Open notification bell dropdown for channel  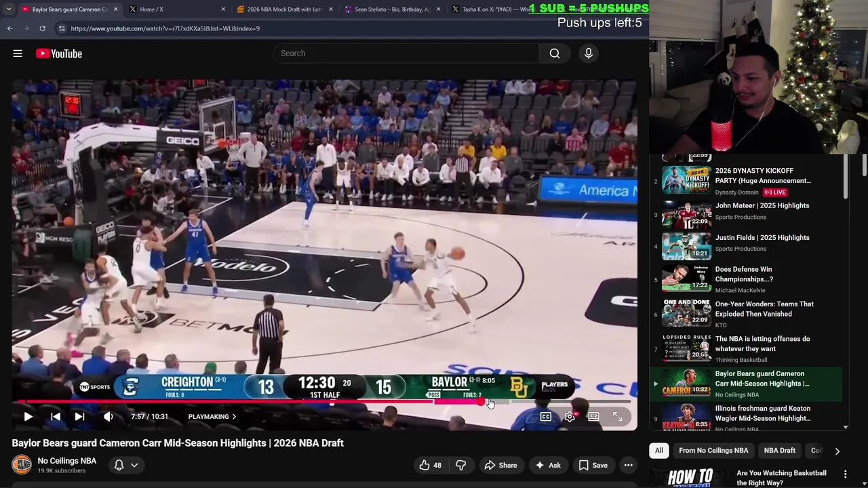tap(126, 465)
